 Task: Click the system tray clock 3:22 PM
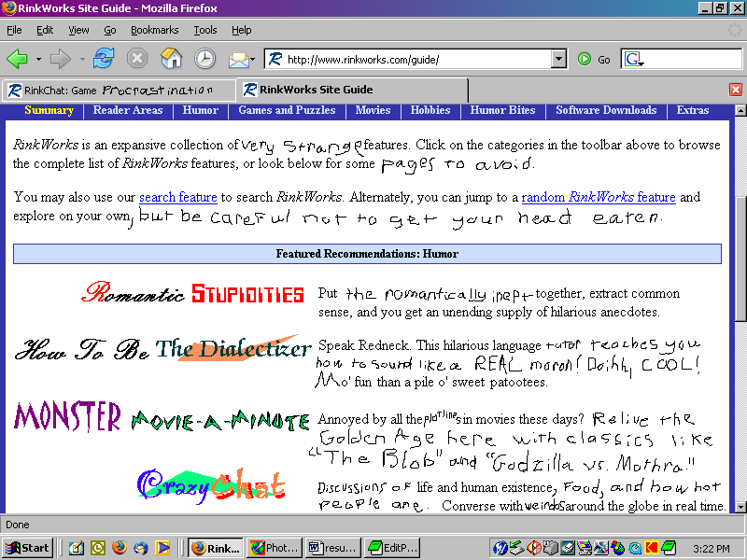[x=712, y=549]
